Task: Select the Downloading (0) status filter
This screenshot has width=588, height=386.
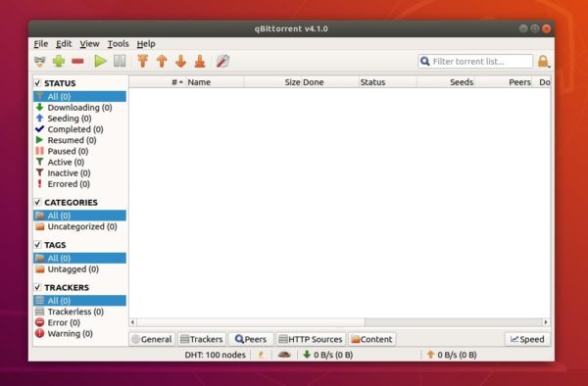Action: (x=79, y=108)
